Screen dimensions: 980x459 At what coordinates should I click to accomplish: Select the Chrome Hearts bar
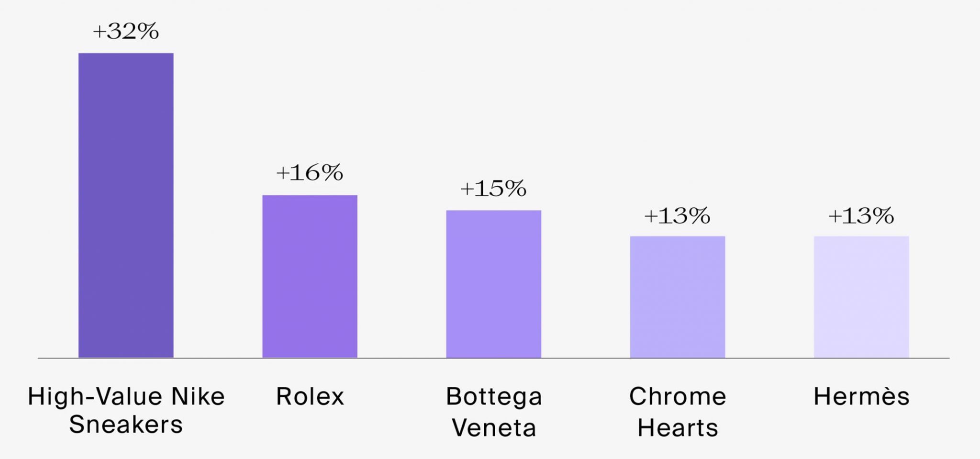point(677,297)
